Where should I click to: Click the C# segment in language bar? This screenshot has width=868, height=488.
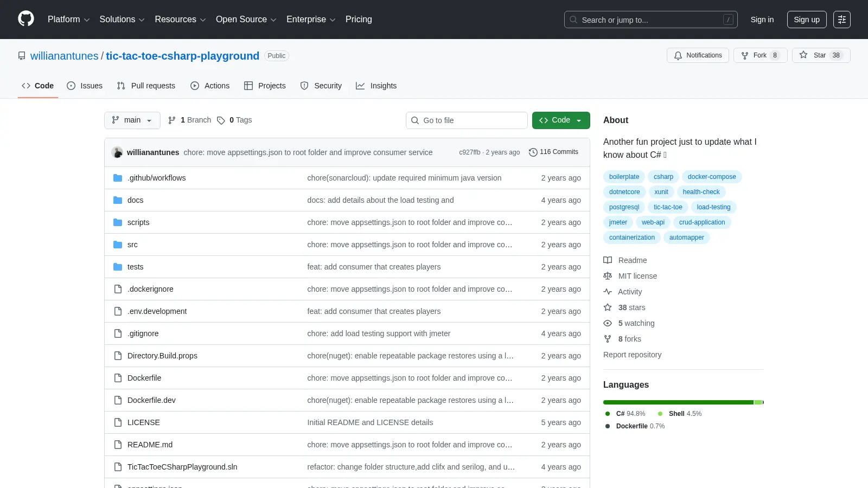pos(678,402)
